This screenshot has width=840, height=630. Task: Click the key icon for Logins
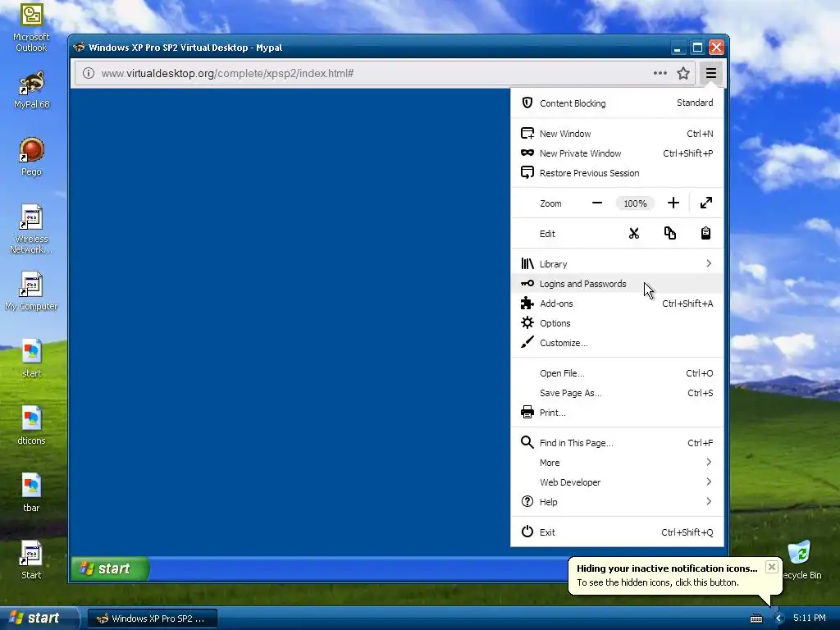click(527, 283)
